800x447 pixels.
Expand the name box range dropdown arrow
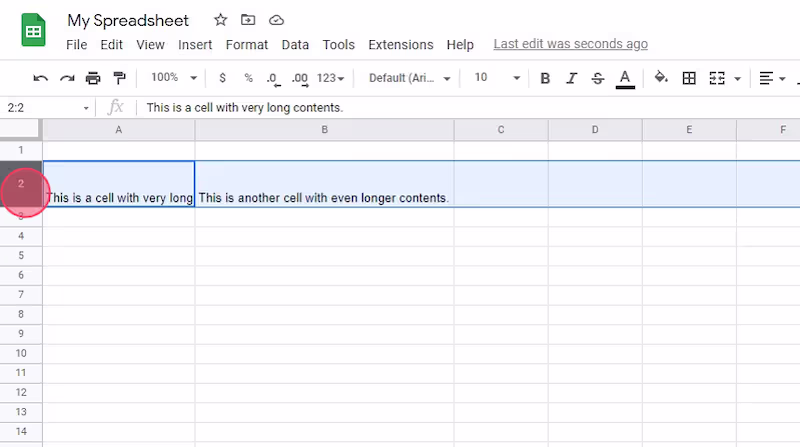(86, 108)
